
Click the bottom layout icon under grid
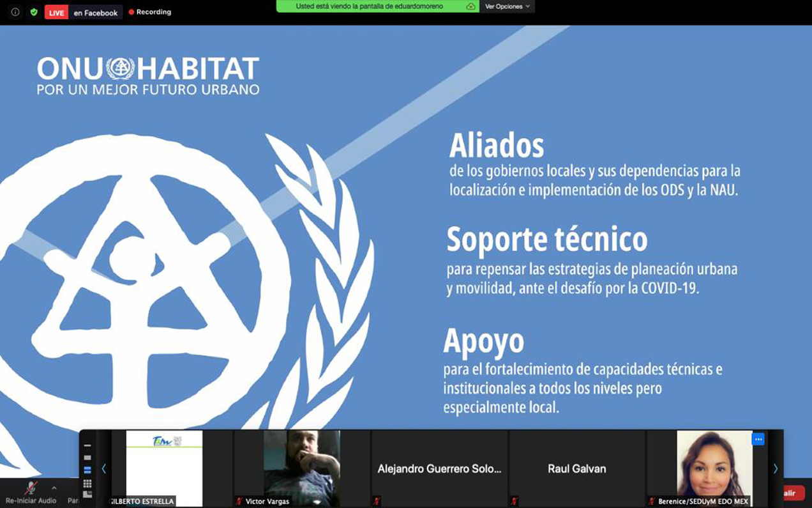tap(87, 494)
